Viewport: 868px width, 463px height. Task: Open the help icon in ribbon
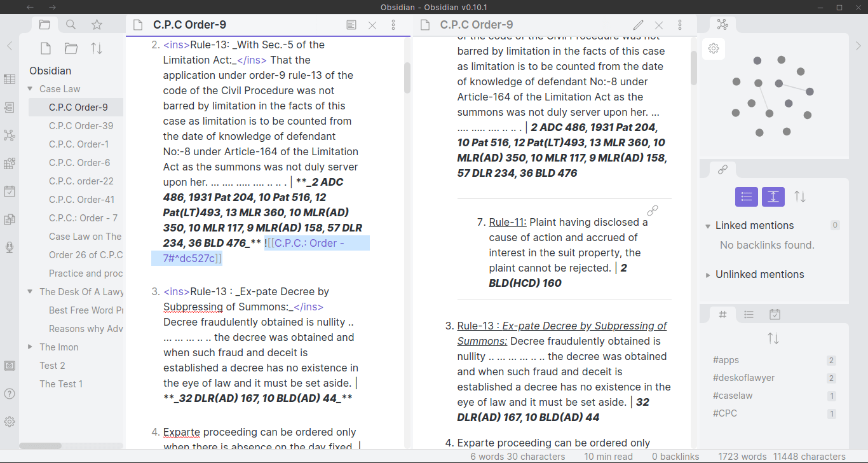click(10, 394)
